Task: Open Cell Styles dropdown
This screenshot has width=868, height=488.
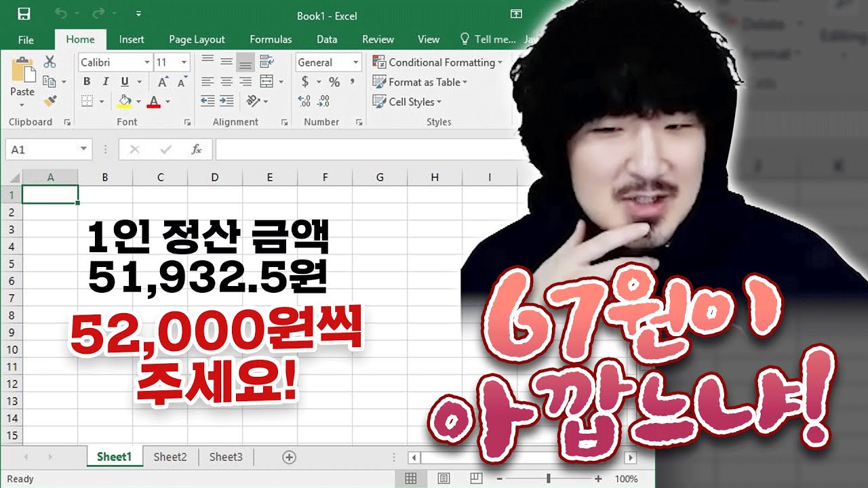Action: (406, 102)
